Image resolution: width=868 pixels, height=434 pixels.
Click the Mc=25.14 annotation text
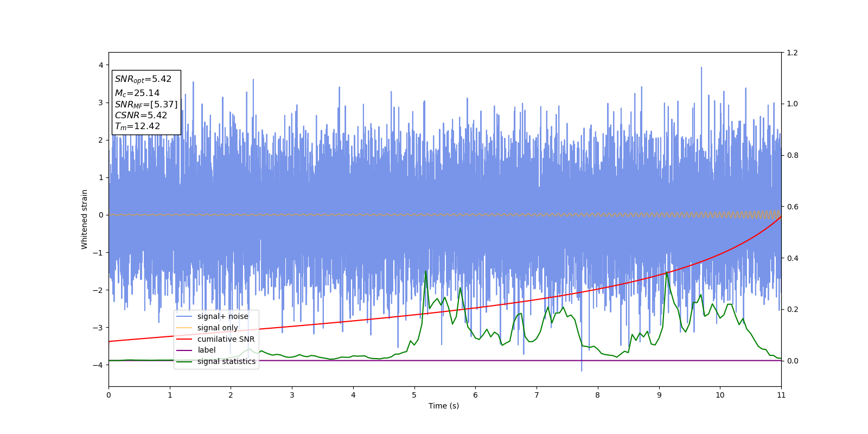click(x=137, y=93)
